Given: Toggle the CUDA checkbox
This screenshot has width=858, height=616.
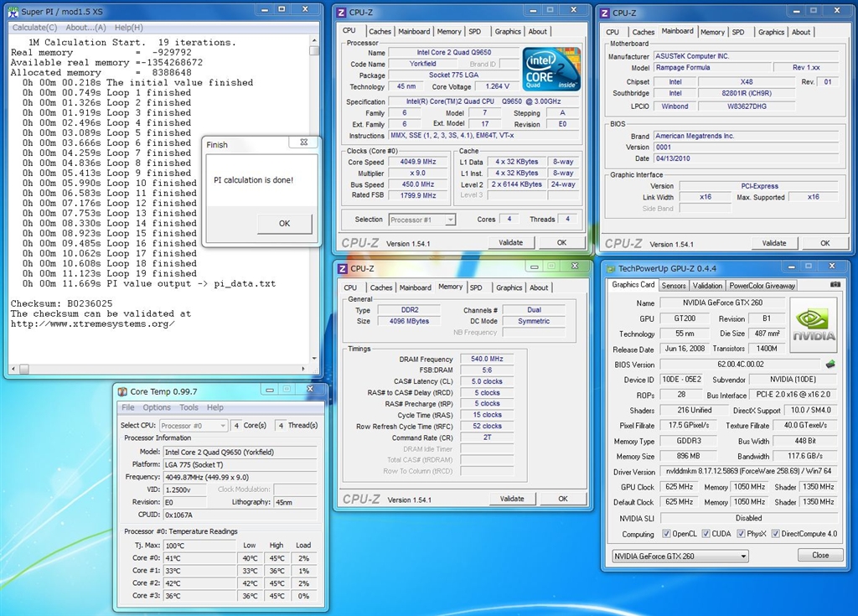Looking at the screenshot, I should tap(706, 534).
